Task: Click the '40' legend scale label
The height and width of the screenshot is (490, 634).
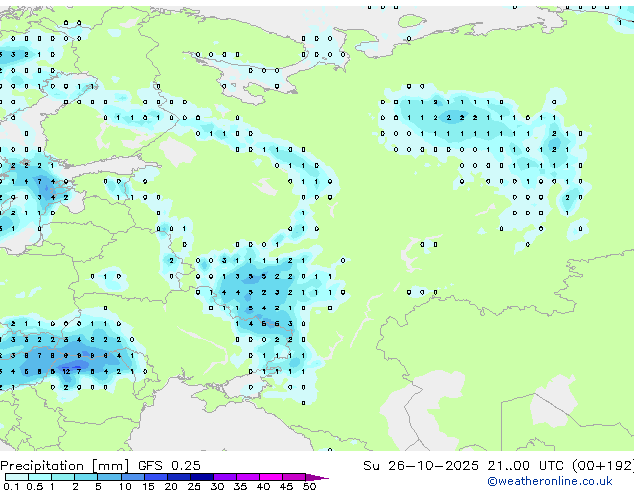Action: coord(263,486)
